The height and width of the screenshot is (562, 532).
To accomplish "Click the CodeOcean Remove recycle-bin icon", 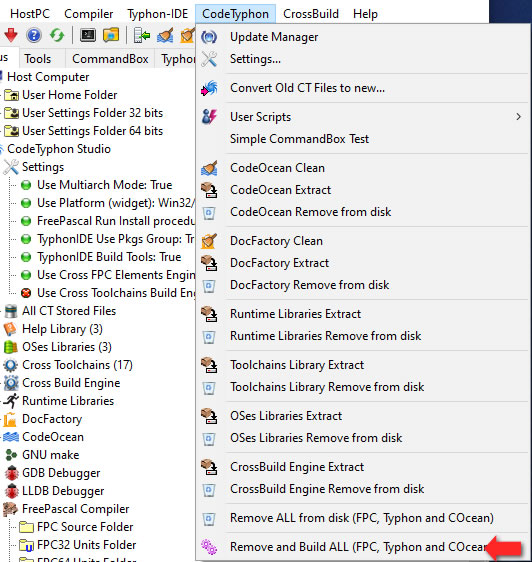I will (x=209, y=212).
